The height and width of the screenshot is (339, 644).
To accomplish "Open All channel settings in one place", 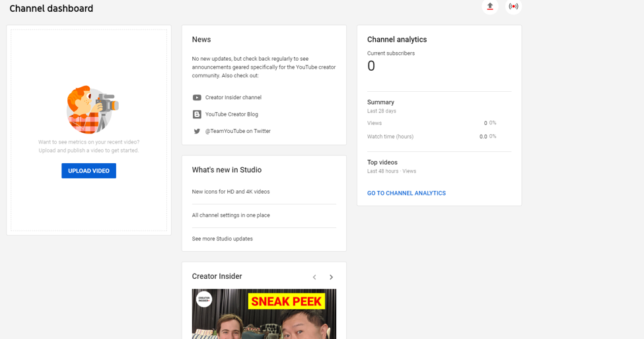I will point(231,215).
